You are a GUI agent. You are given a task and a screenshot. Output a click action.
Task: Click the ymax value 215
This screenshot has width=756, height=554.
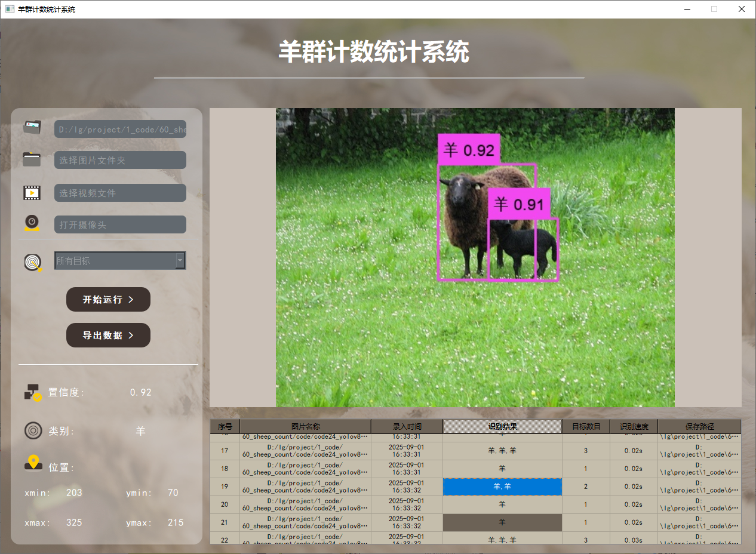[176, 522]
